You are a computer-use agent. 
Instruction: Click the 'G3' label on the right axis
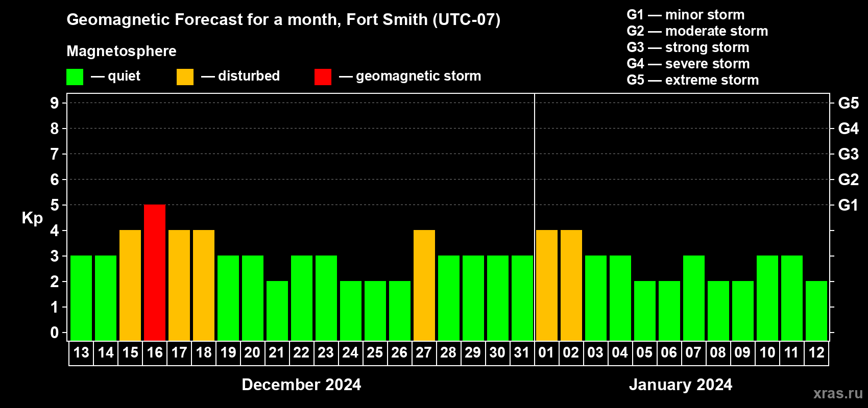(849, 154)
